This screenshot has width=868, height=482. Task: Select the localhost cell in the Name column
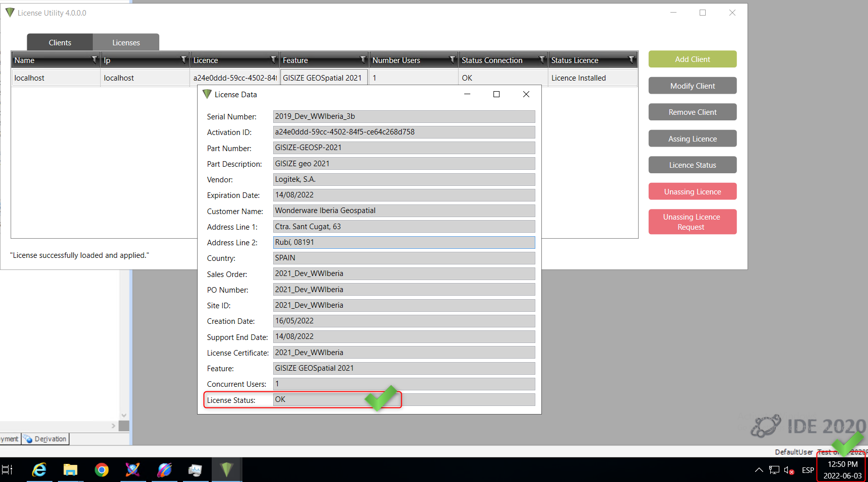tap(56, 78)
